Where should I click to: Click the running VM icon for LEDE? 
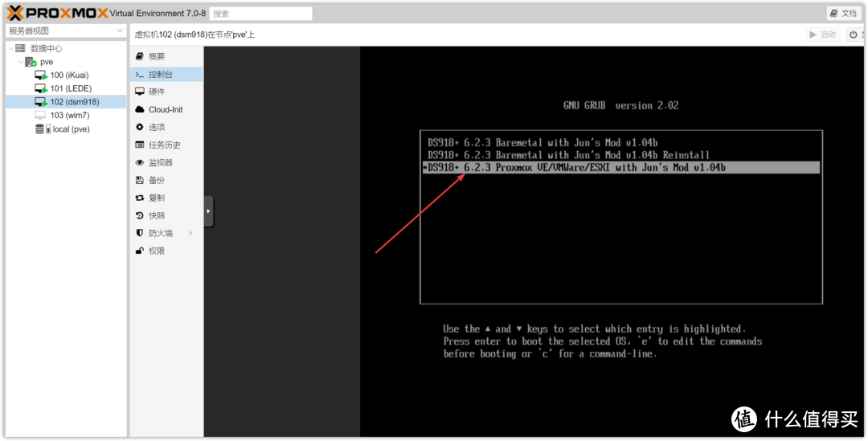pos(41,88)
